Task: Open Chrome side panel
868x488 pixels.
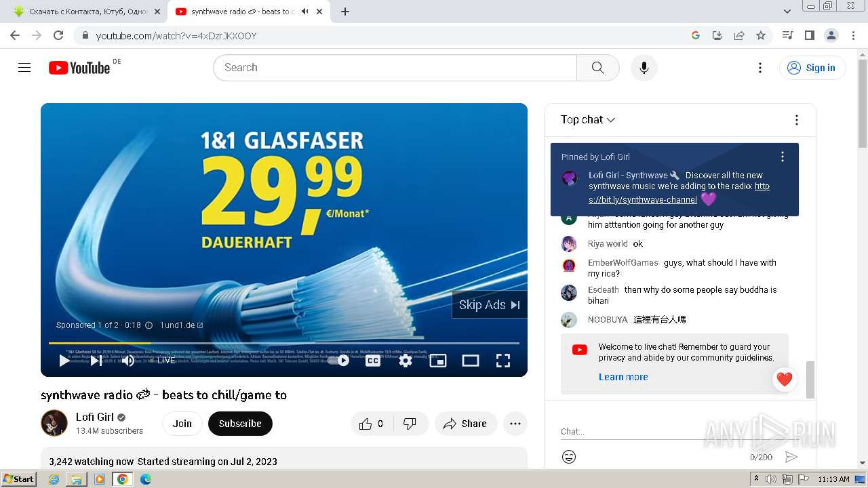Action: 809,35
